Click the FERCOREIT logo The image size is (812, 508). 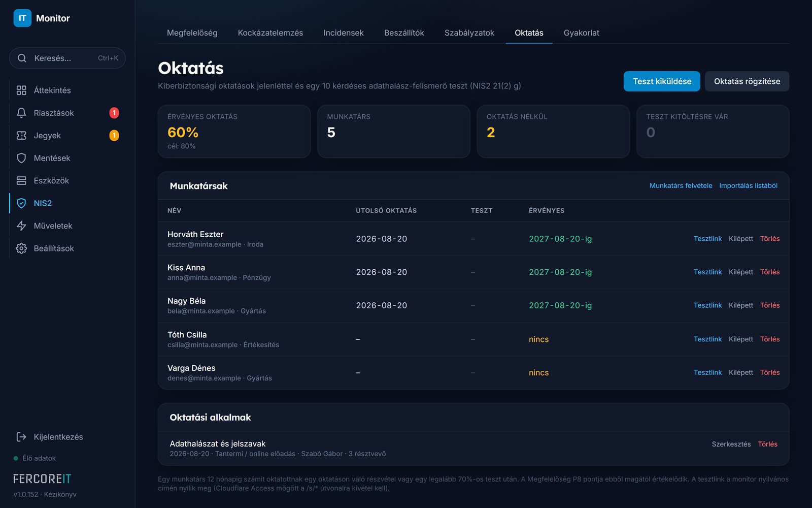pyautogui.click(x=42, y=479)
